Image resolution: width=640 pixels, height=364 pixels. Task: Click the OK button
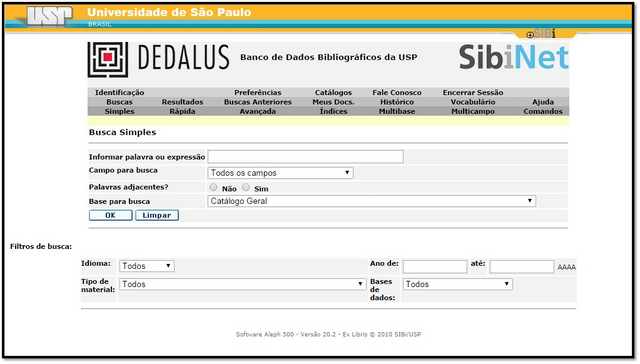click(x=111, y=215)
